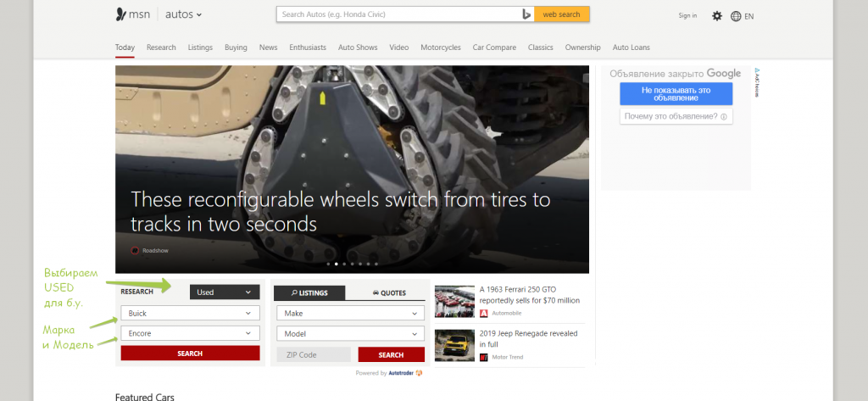Open the settings gear icon

(x=717, y=16)
